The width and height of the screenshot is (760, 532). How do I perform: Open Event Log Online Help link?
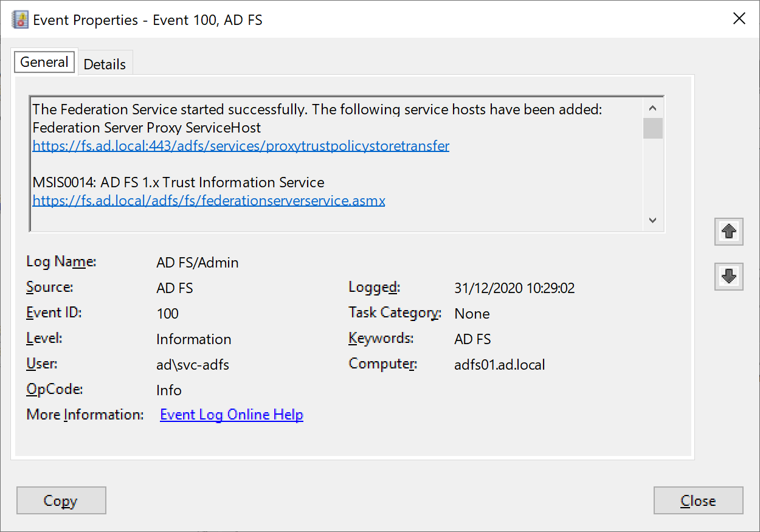232,415
